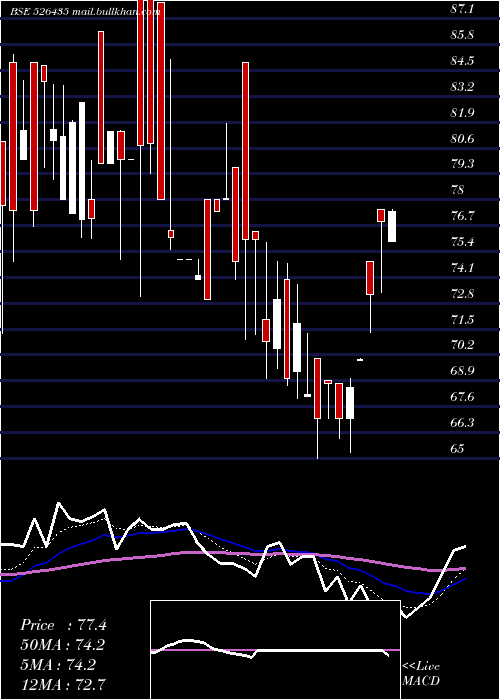Image resolution: width=500 pixels, height=700 pixels.
Task: Click the 67.6 price axis label
Action: pyautogui.click(x=462, y=397)
